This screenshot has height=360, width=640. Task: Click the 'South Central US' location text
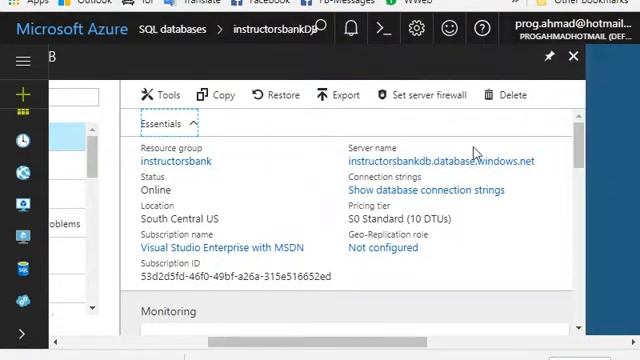(x=180, y=219)
